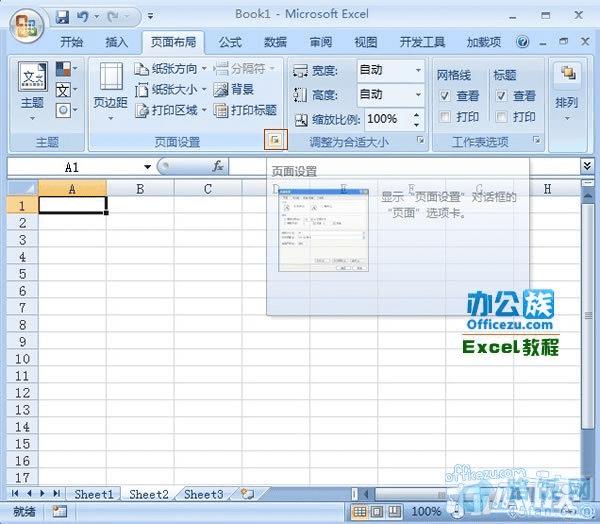This screenshot has height=524, width=600.
Task: Switch to Review (审阅) tab
Action: 320,42
